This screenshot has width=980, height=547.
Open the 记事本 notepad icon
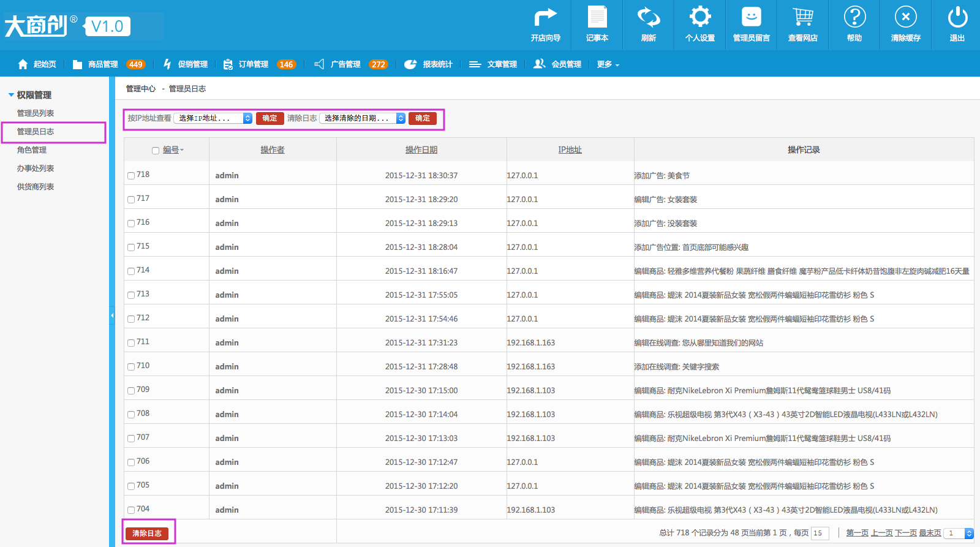(597, 17)
